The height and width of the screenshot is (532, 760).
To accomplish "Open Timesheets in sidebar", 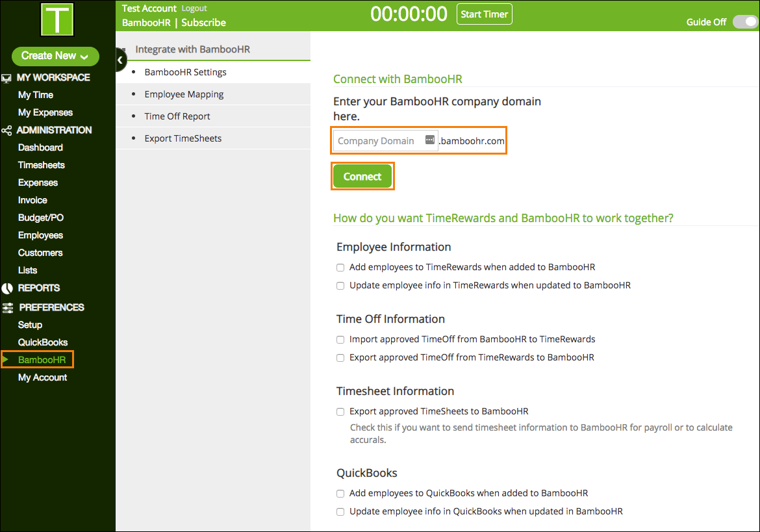I will (41, 165).
